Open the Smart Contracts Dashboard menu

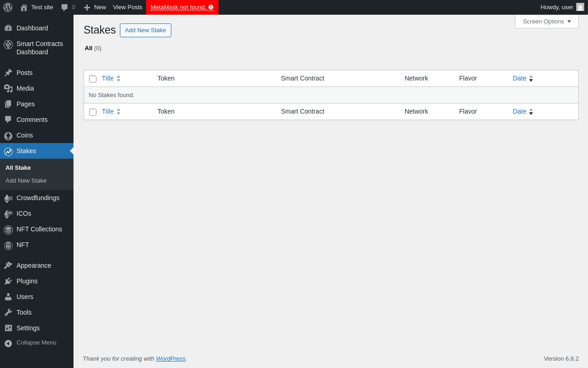click(37, 48)
